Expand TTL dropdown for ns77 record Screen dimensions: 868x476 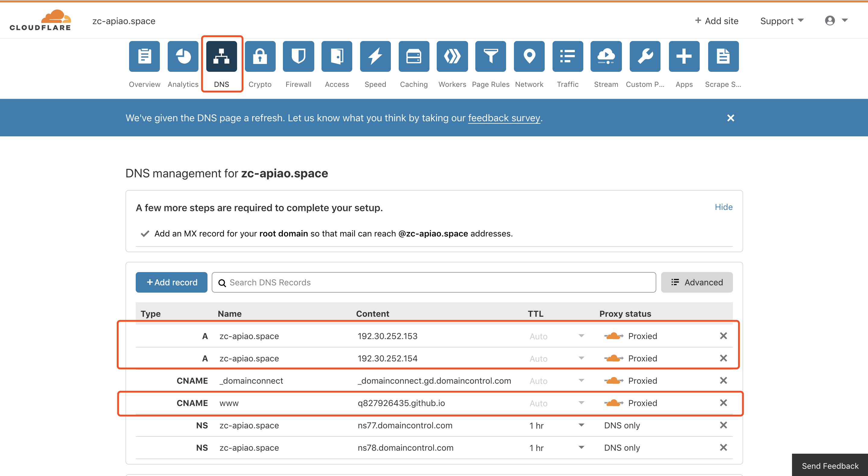coord(581,425)
